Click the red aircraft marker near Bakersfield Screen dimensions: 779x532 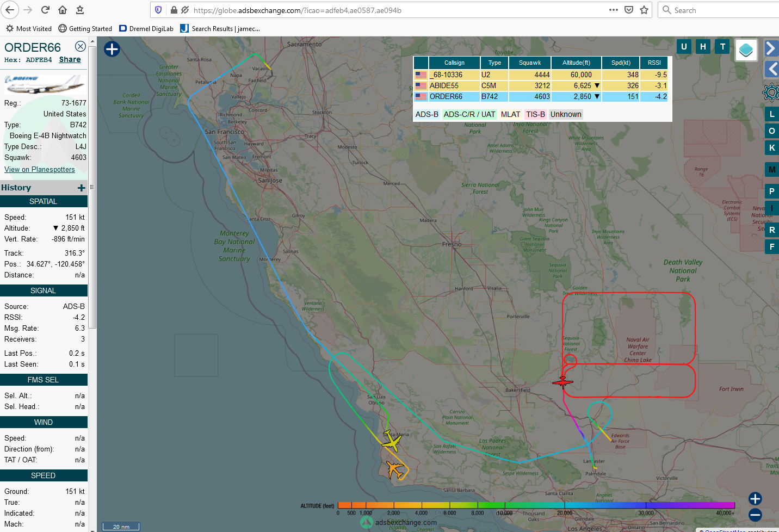tap(562, 382)
